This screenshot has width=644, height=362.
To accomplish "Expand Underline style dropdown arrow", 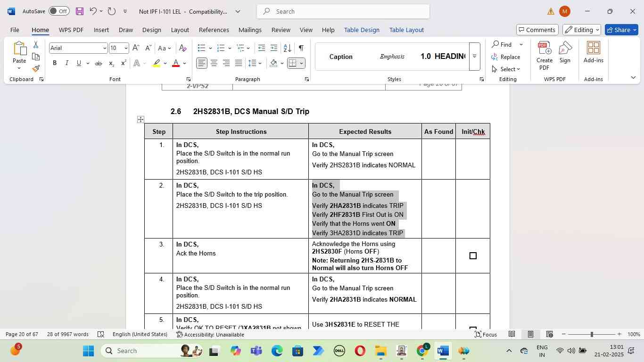I will pyautogui.click(x=88, y=63).
